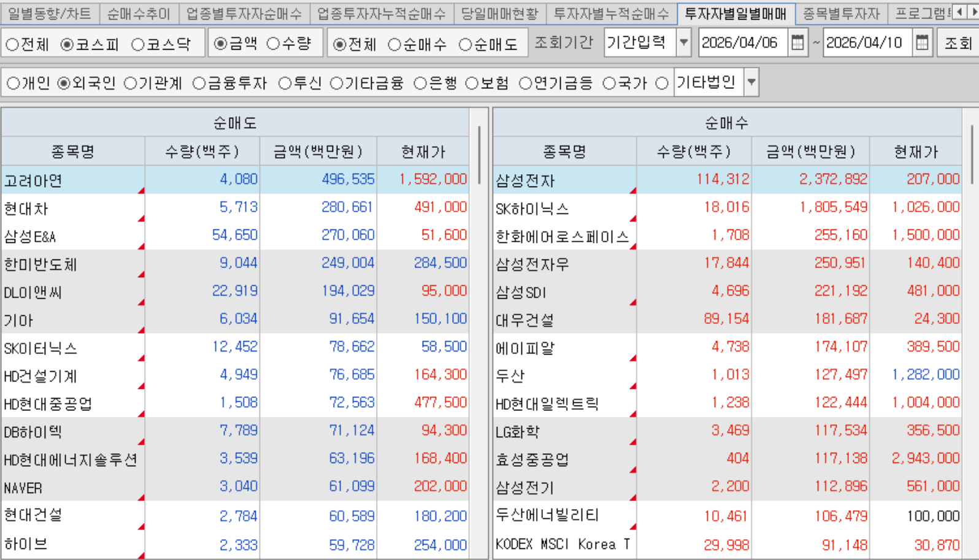The height and width of the screenshot is (560, 979).
Task: Select the 에이피알 row
Action: [728, 348]
